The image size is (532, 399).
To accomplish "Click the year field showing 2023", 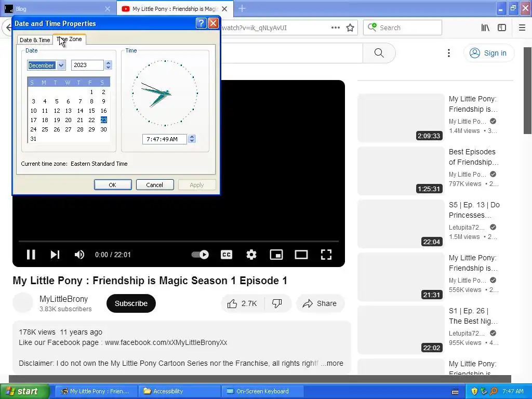I will coord(87,65).
